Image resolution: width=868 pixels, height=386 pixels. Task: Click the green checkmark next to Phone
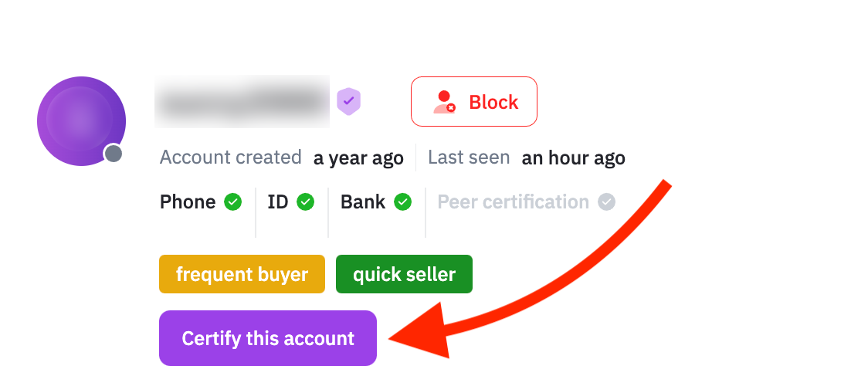pyautogui.click(x=232, y=202)
